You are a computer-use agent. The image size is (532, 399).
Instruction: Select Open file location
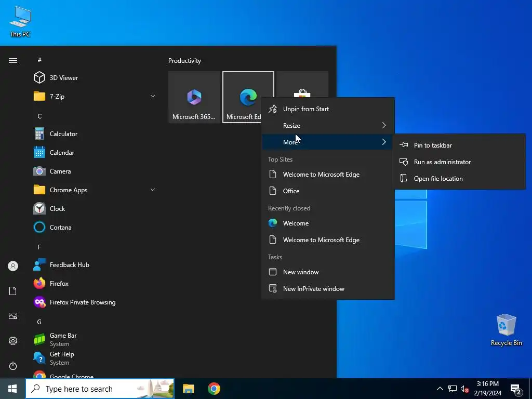coord(459,179)
